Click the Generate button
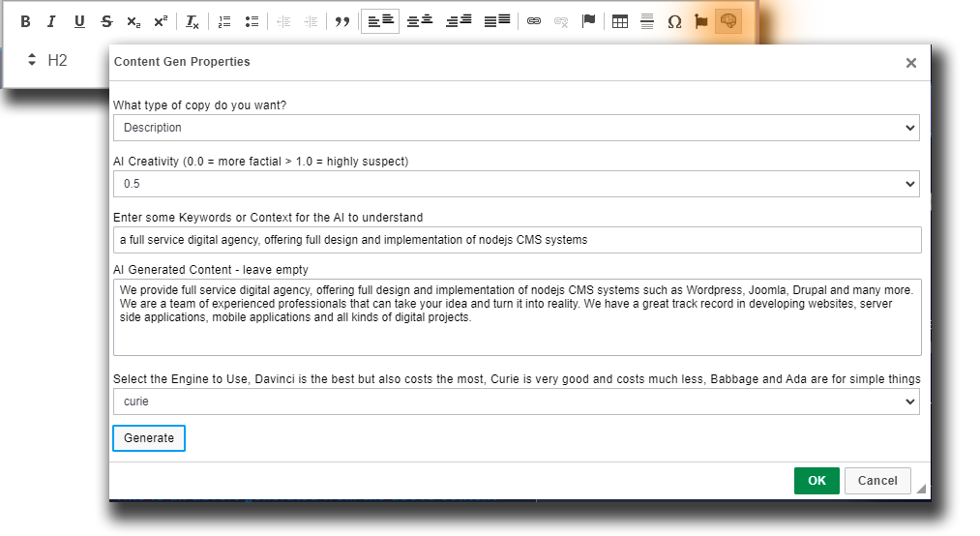The image size is (980, 536). point(149,438)
